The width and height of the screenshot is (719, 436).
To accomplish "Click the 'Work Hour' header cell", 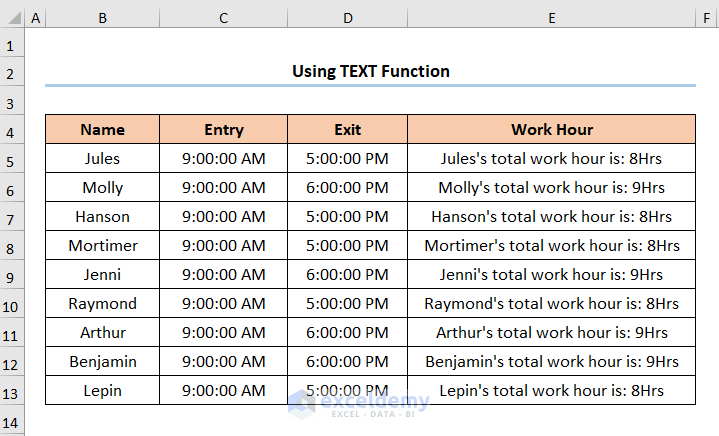I will [x=552, y=129].
